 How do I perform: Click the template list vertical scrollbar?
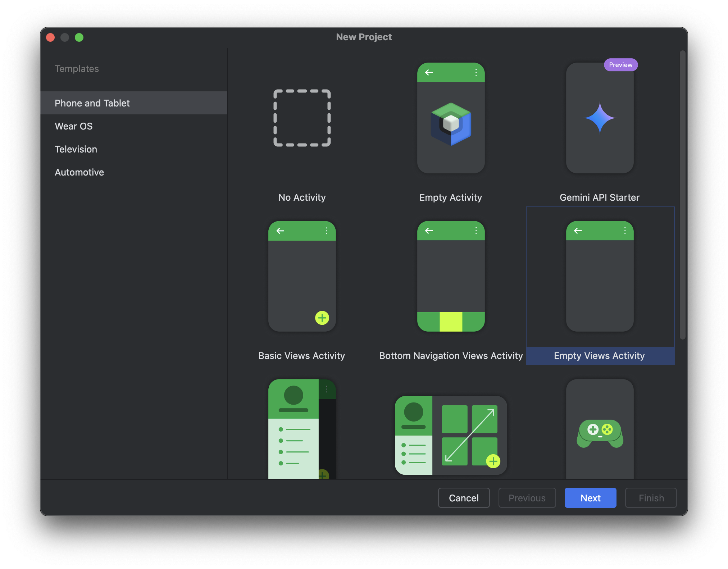point(682,195)
